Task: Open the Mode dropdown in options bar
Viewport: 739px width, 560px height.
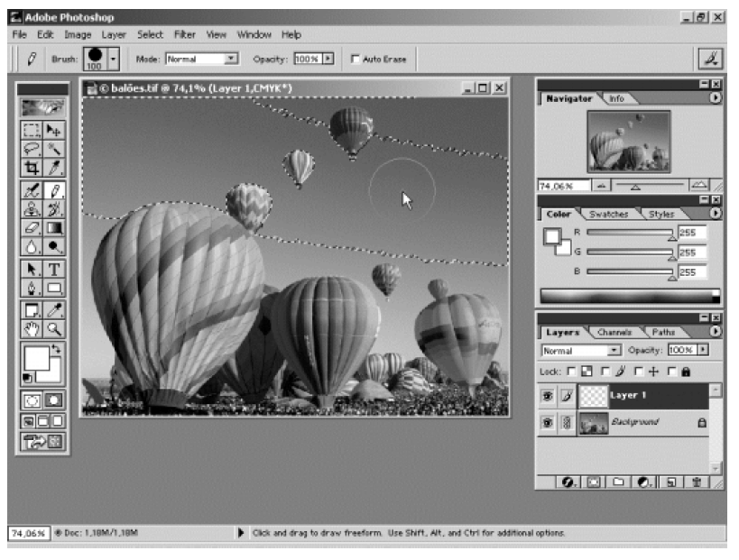Action: click(231, 60)
